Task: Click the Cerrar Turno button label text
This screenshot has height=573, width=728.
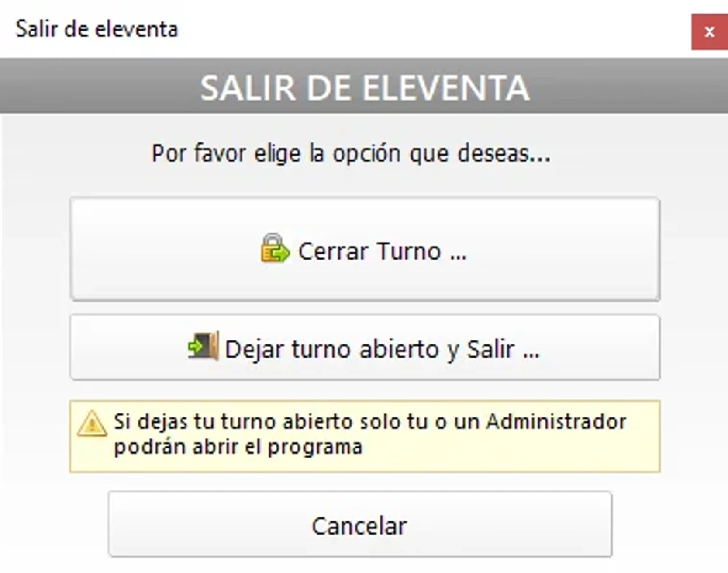Action: 382,250
